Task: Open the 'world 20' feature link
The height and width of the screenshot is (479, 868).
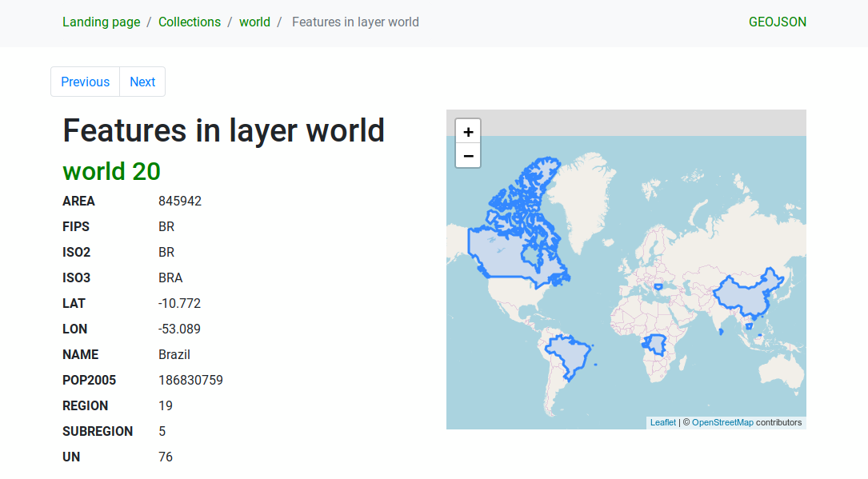Action: (111, 171)
